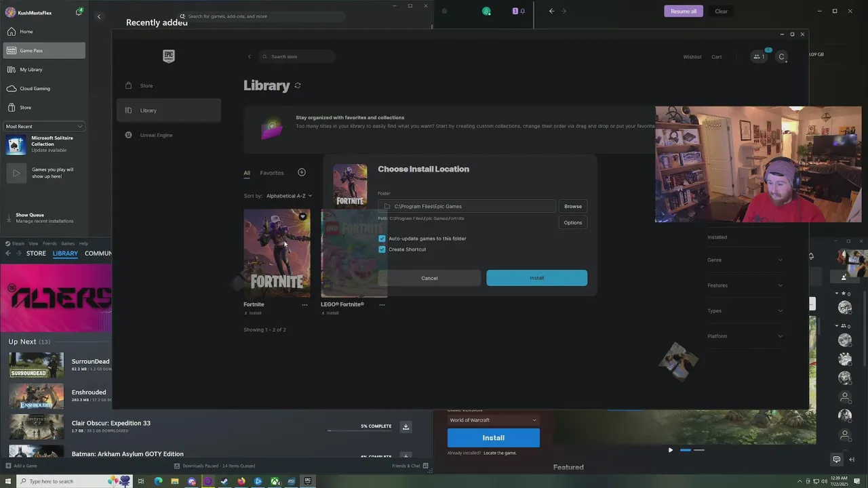Viewport: 868px width, 488px height.
Task: Open Battle.net chat bubble icon
Action: click(x=837, y=460)
